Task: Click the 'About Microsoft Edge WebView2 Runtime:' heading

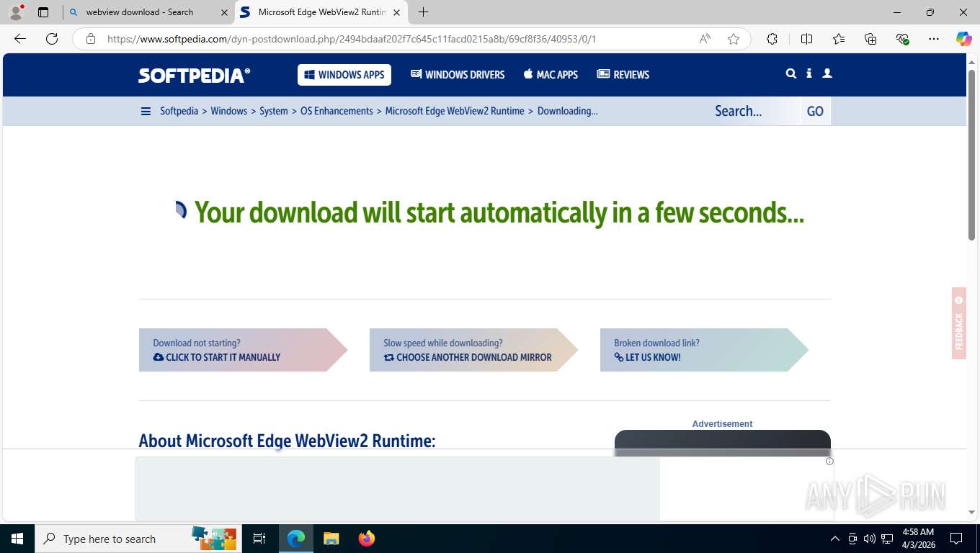Action: pyautogui.click(x=287, y=441)
